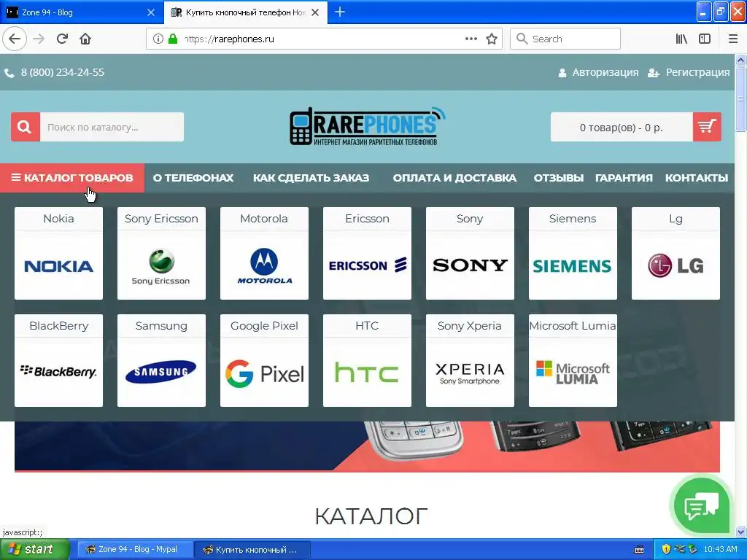
Task: Click the Регистрация sign-up link
Action: click(x=689, y=72)
